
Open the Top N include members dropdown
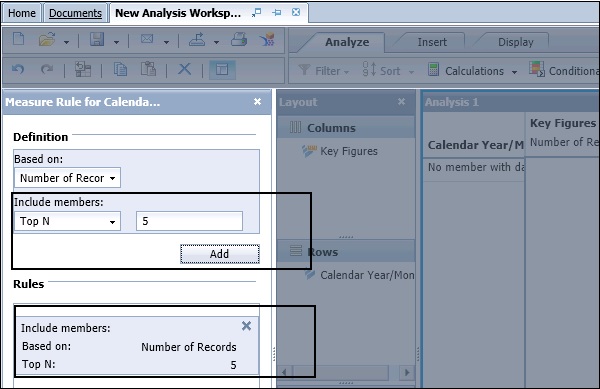click(67, 221)
